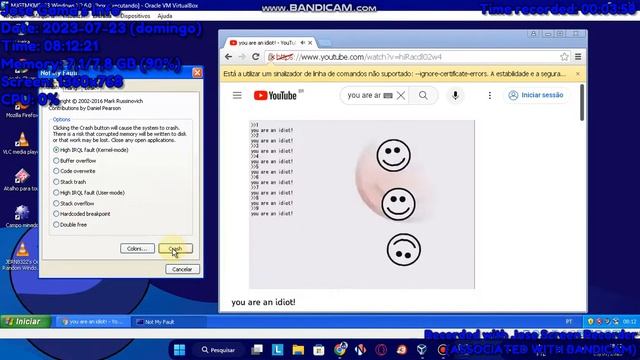Open Microsoft Store on the host taskbar
640x360 pixels.
tap(319, 350)
